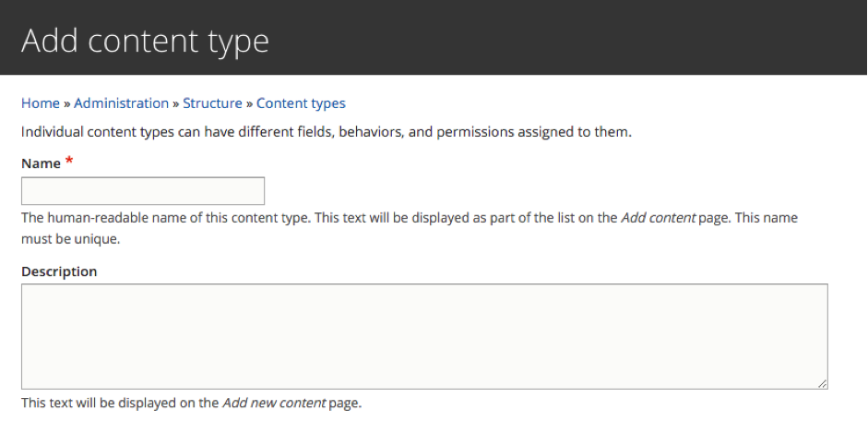Click the separator between Administration and Structure

(x=176, y=103)
